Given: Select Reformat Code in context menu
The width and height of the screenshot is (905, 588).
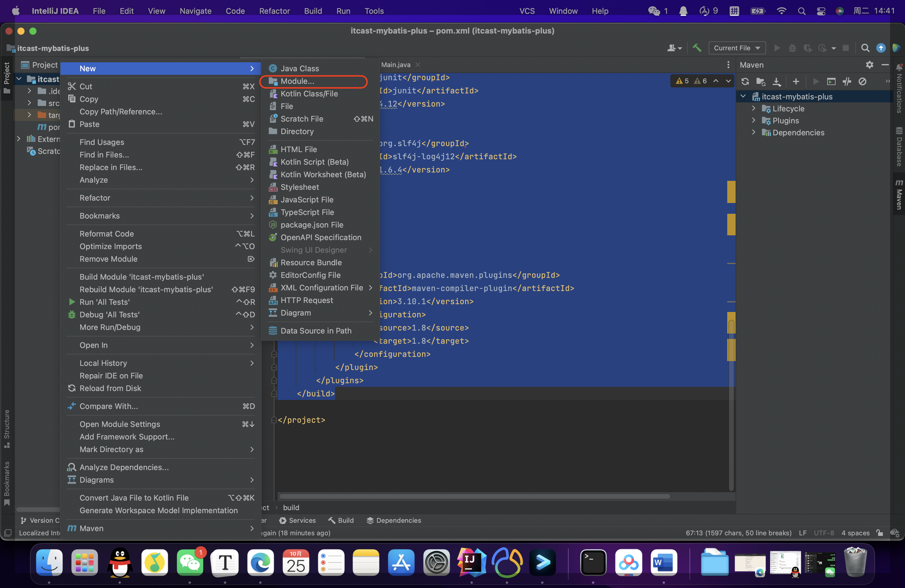Looking at the screenshot, I should pyautogui.click(x=107, y=234).
